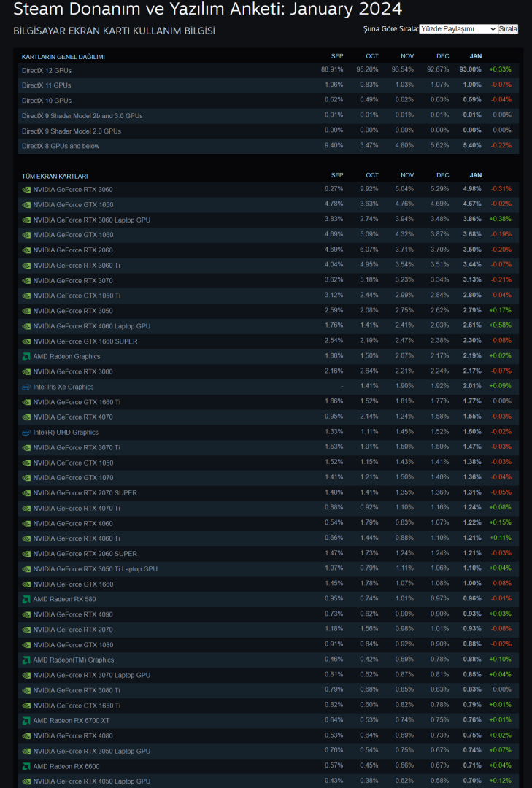This screenshot has height=788, width=532.
Task: Click the NVIDIA GeForce RTX 4070 name
Action: pyautogui.click(x=73, y=417)
